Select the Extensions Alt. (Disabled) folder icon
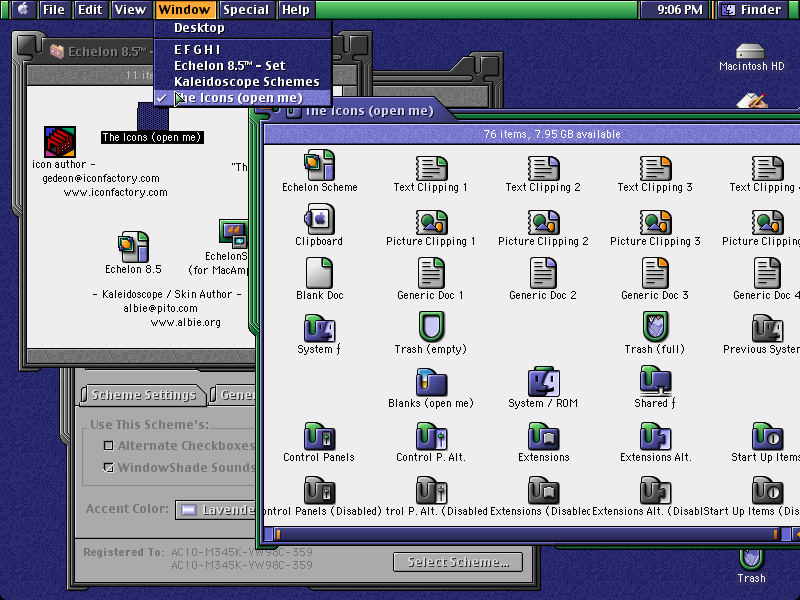Viewport: 800px width, 600px height. click(x=655, y=490)
